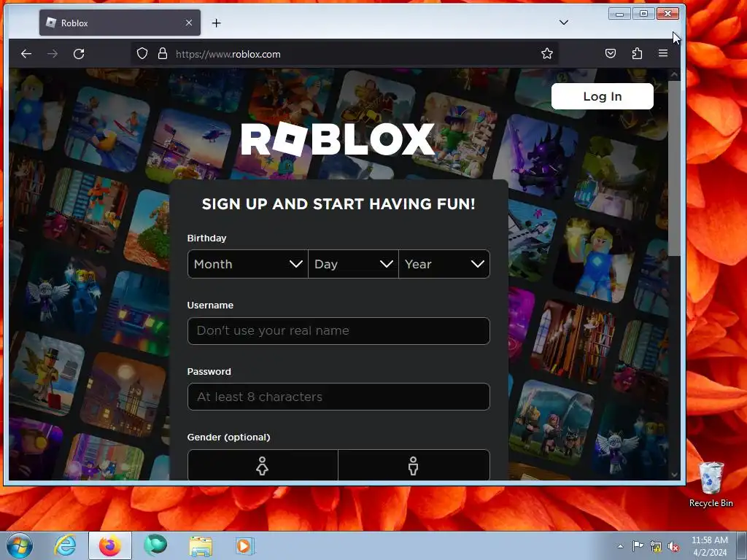Reload the Roblox page
747x560 pixels.
click(x=79, y=54)
